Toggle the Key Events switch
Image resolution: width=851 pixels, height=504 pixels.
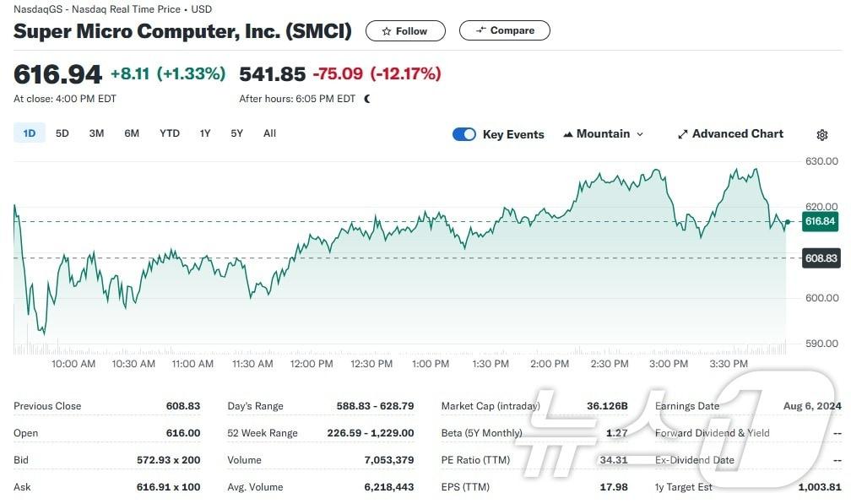pyautogui.click(x=464, y=134)
